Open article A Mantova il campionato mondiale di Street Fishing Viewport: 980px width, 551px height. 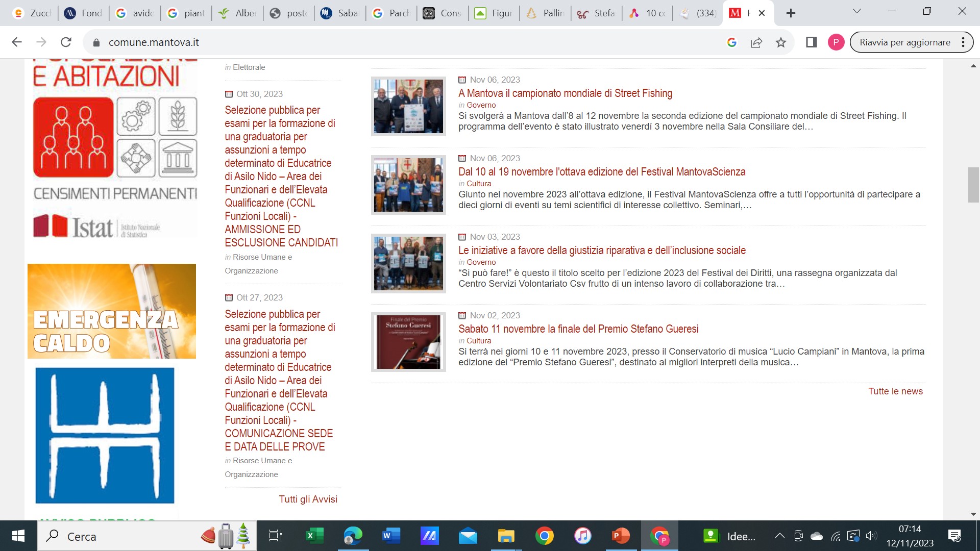(565, 93)
